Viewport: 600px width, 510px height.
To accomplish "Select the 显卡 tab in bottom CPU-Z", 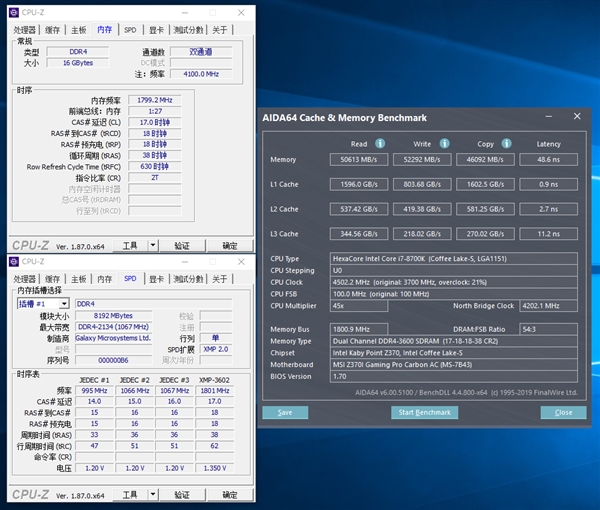I will (156, 279).
